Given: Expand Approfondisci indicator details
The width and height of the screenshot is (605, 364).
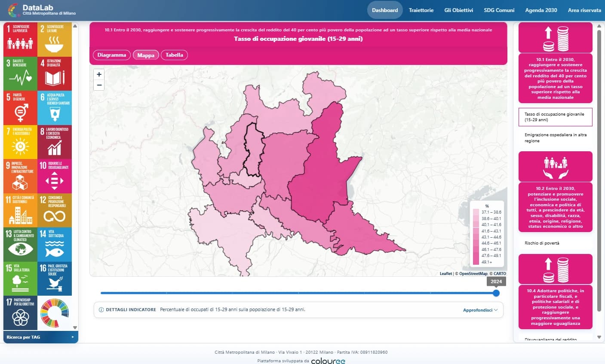Looking at the screenshot, I should click(480, 310).
